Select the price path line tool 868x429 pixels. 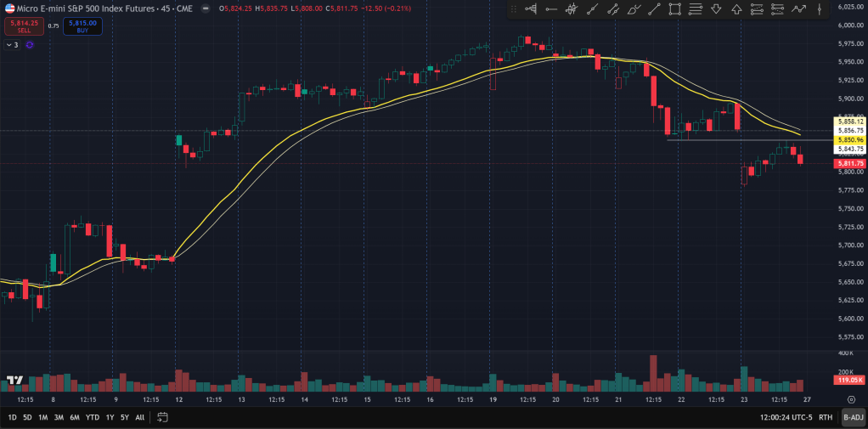point(798,9)
